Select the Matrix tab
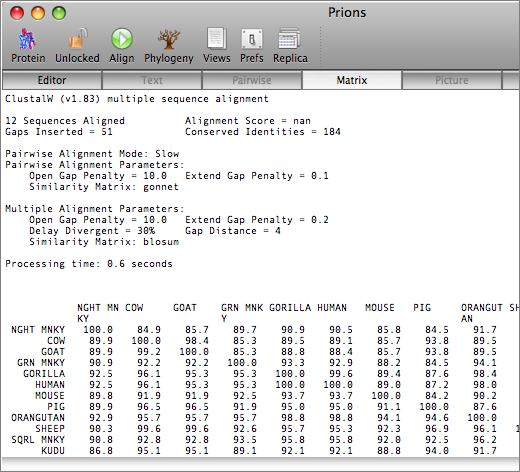The height and width of the screenshot is (472, 520). coord(352,80)
